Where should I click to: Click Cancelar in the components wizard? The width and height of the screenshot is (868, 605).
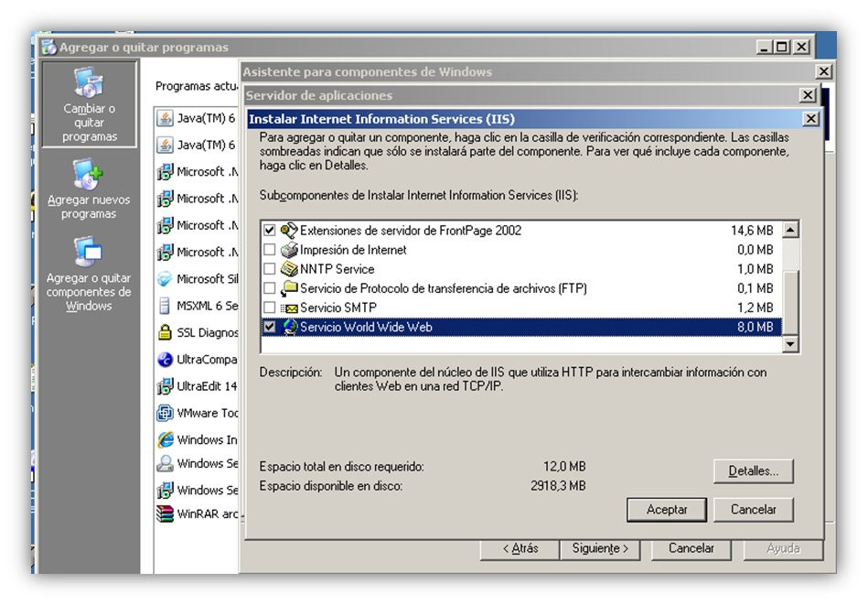691,548
